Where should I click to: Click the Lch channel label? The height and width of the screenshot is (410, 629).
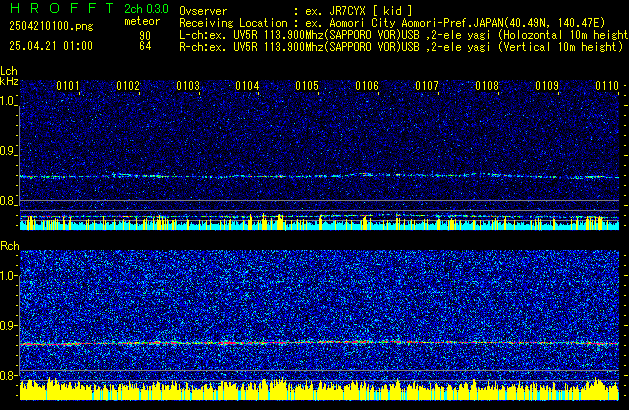point(9,71)
